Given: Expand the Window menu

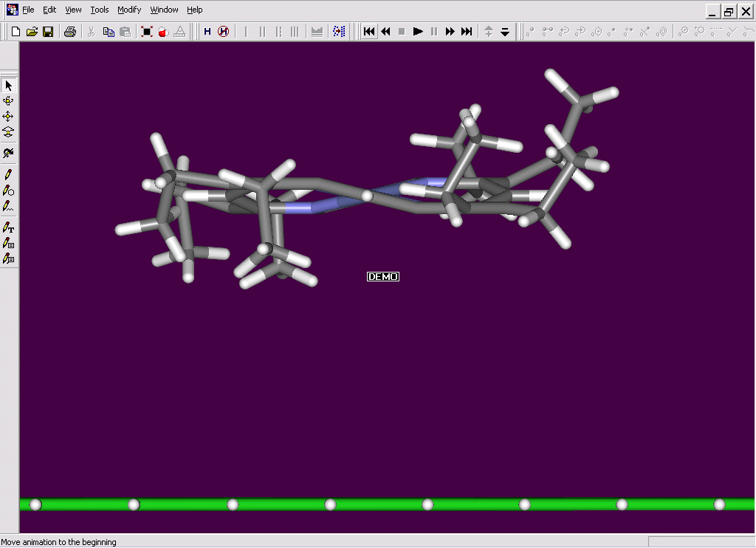Looking at the screenshot, I should 164,10.
